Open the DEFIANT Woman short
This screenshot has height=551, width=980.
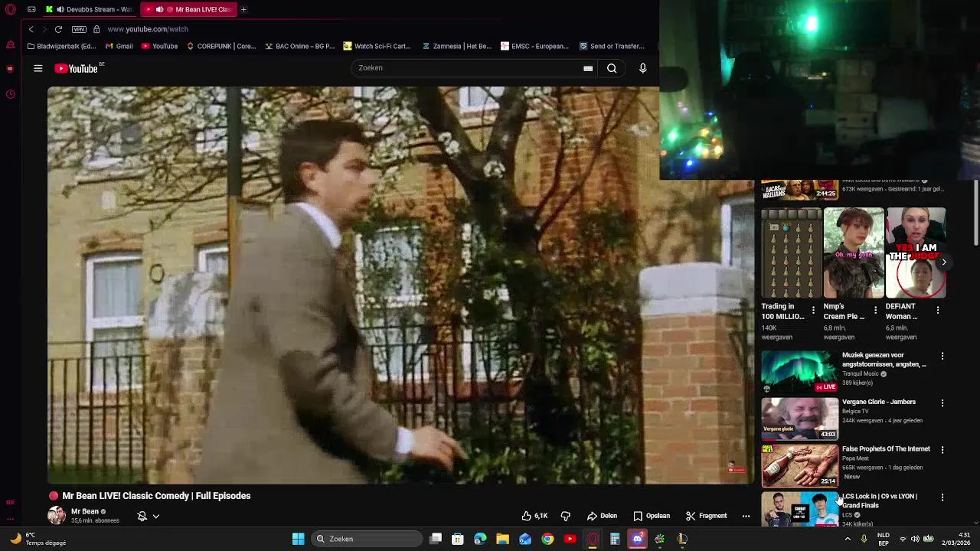click(916, 253)
